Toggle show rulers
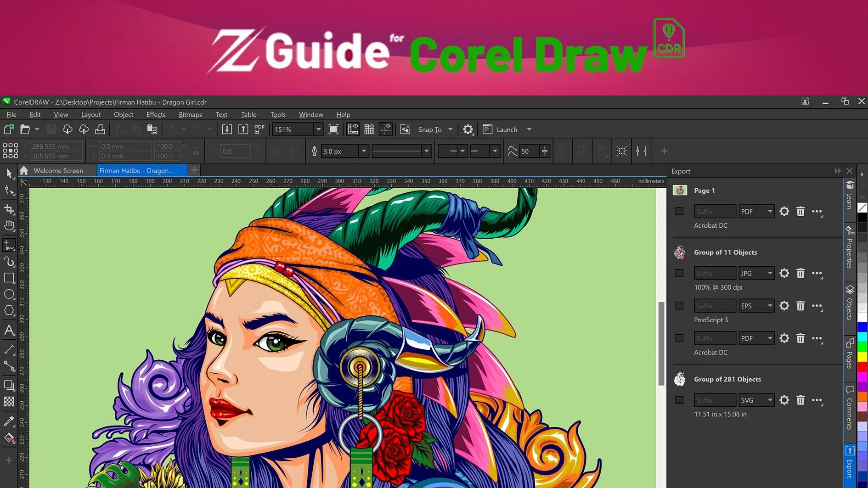Screen dimensions: 868x488 coord(353,129)
